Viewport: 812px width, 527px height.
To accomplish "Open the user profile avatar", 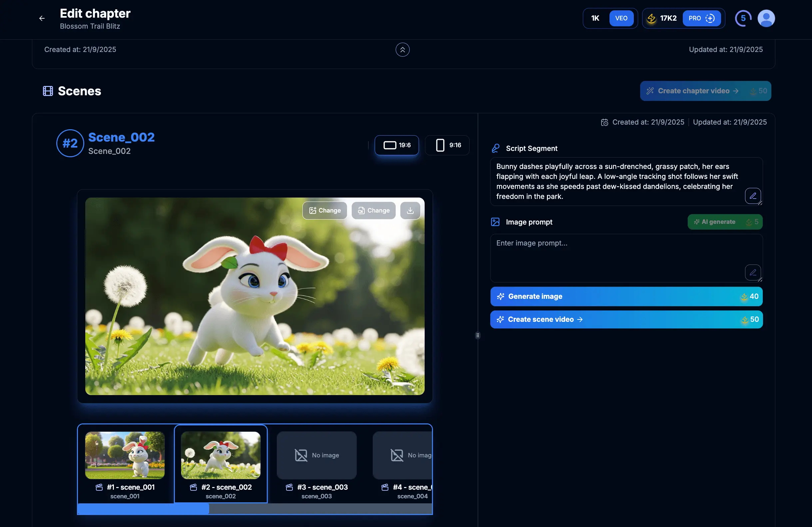I will click(x=766, y=18).
